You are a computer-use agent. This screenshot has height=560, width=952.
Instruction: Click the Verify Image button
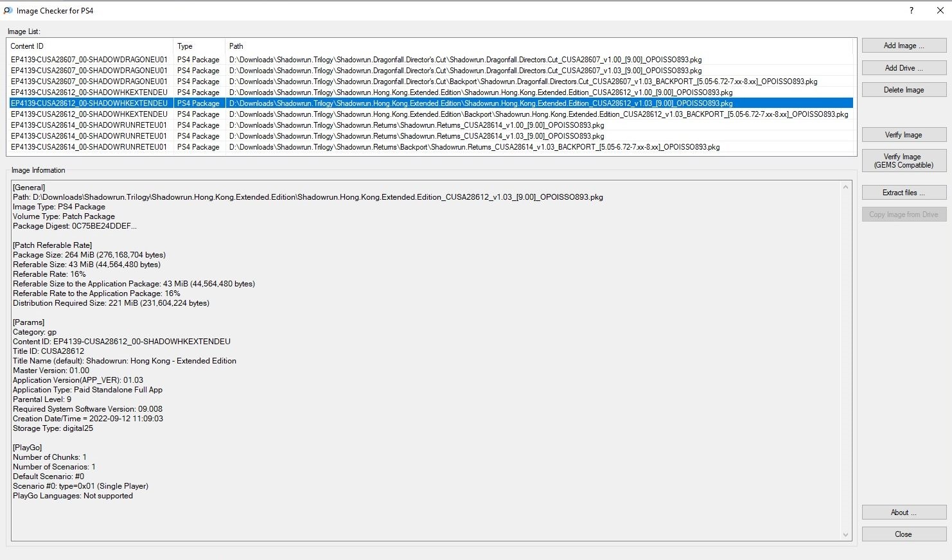(x=904, y=135)
